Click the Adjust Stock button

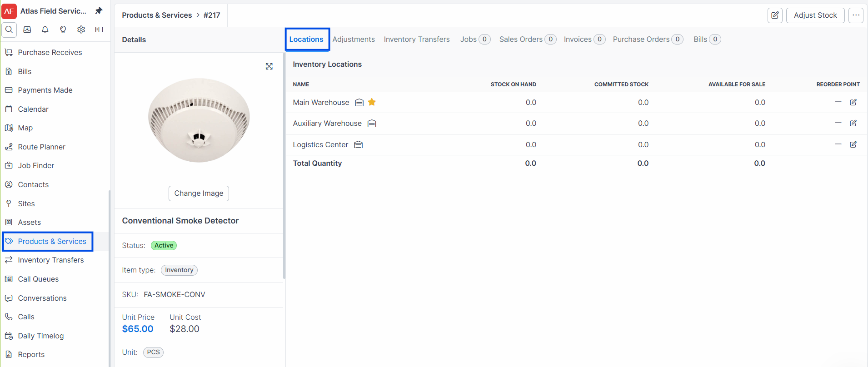815,15
